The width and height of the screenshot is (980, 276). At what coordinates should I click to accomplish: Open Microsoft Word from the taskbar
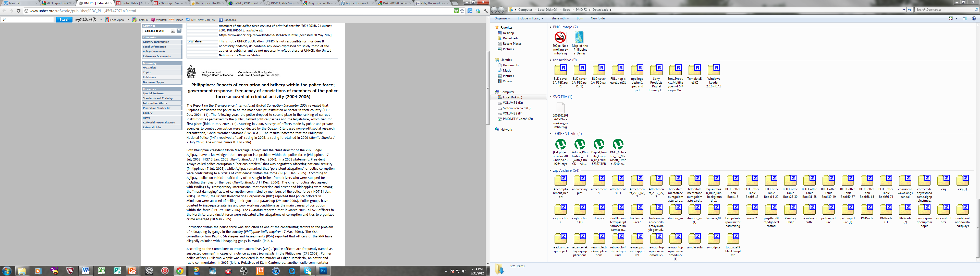(x=86, y=271)
